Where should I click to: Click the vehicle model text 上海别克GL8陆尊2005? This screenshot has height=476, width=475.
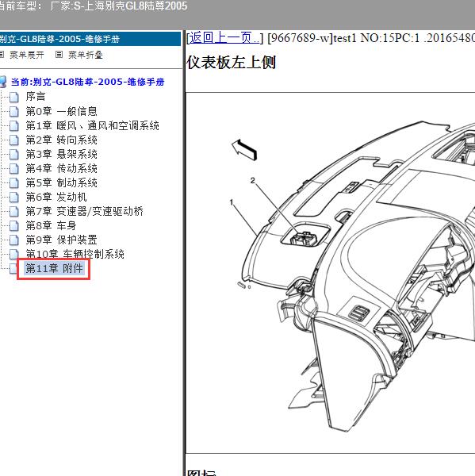(x=136, y=6)
